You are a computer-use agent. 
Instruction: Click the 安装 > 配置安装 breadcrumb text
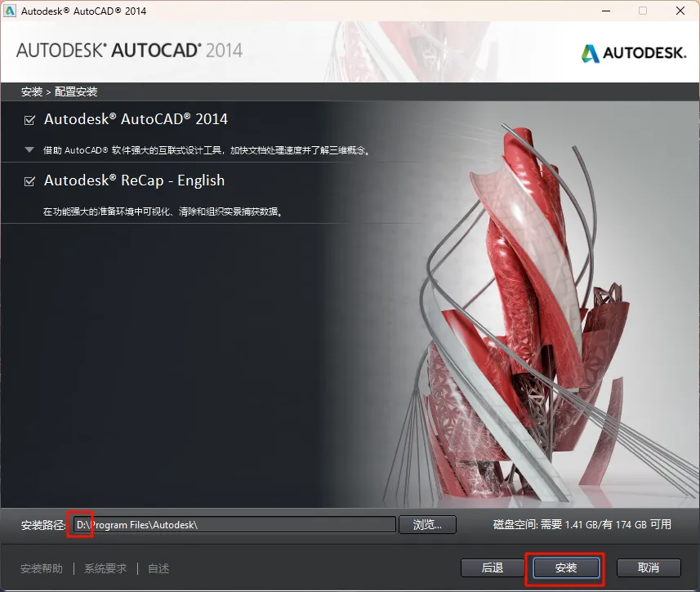pyautogui.click(x=59, y=92)
